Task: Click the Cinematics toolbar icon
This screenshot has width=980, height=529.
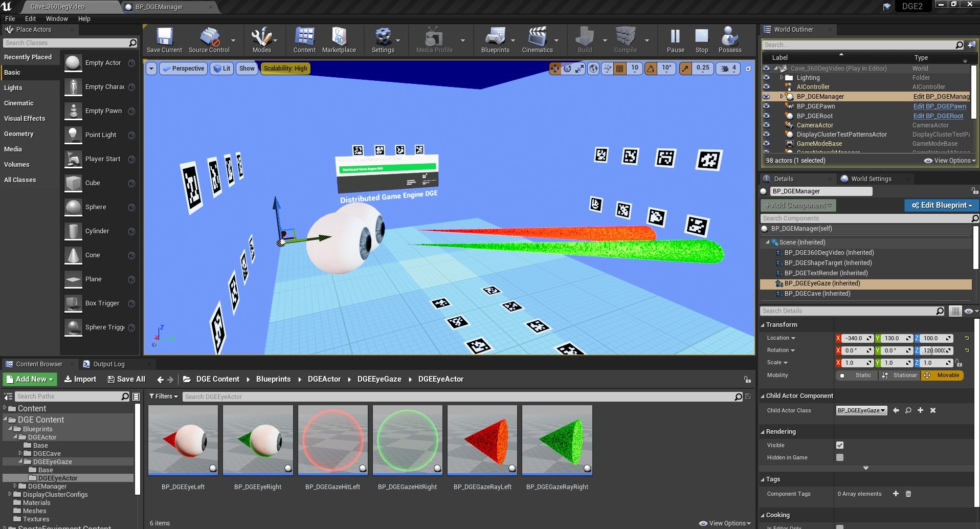Action: [537, 40]
